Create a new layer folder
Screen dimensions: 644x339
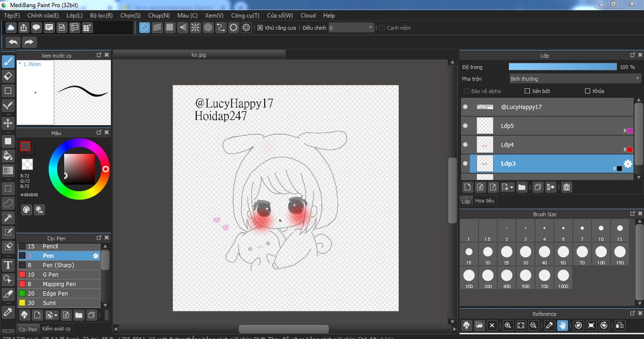pyautogui.click(x=521, y=187)
